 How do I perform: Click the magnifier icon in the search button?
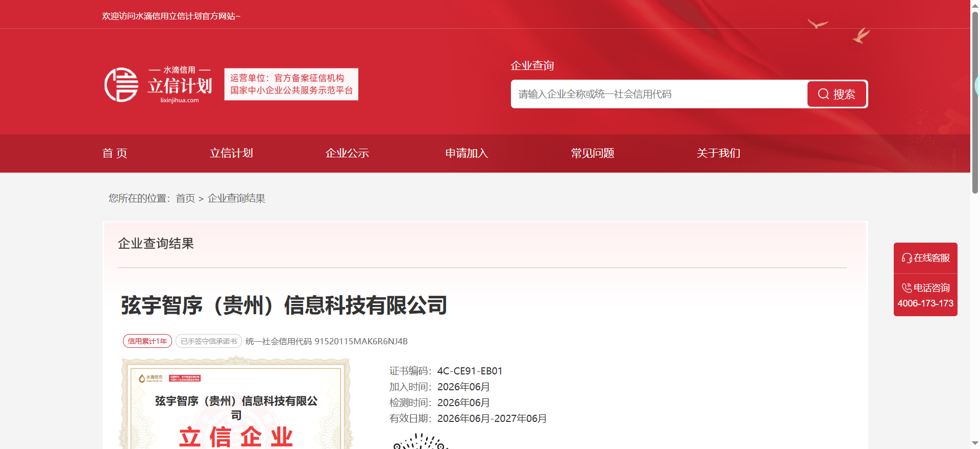823,94
